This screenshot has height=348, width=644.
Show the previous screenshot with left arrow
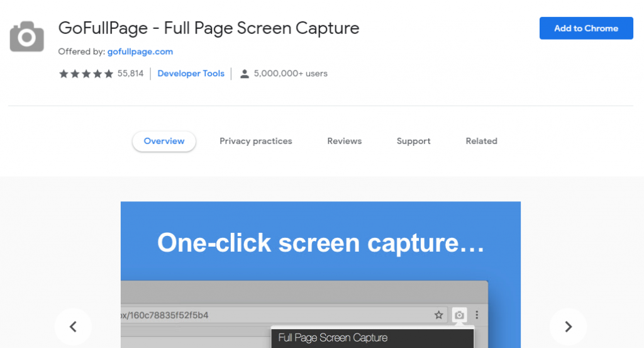[x=73, y=327]
